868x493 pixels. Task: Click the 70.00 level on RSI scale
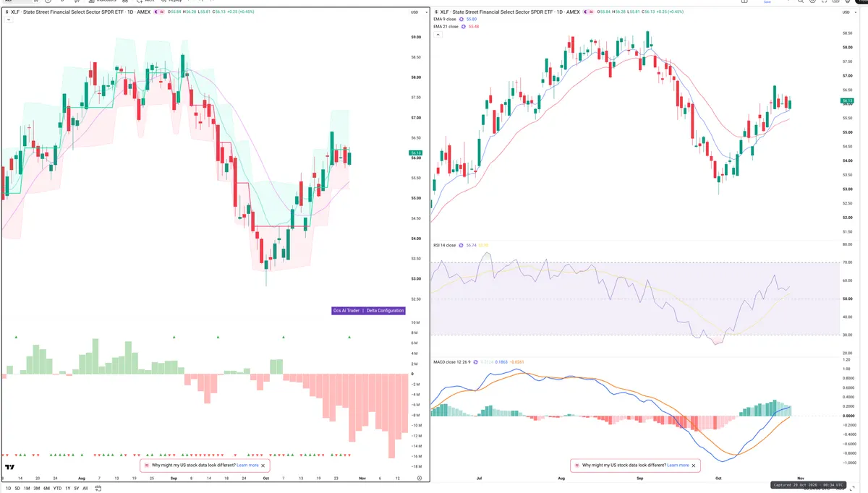[847, 262]
